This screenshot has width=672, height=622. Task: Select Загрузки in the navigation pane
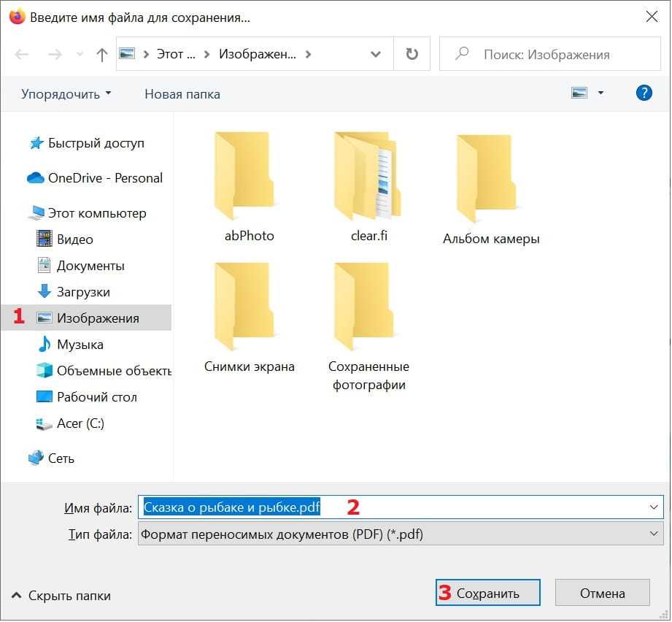pyautogui.click(x=83, y=292)
